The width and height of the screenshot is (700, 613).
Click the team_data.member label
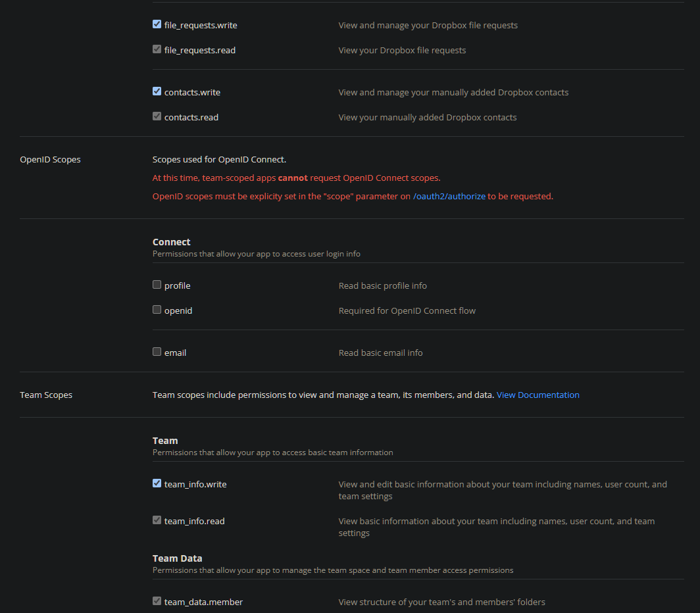(x=203, y=602)
